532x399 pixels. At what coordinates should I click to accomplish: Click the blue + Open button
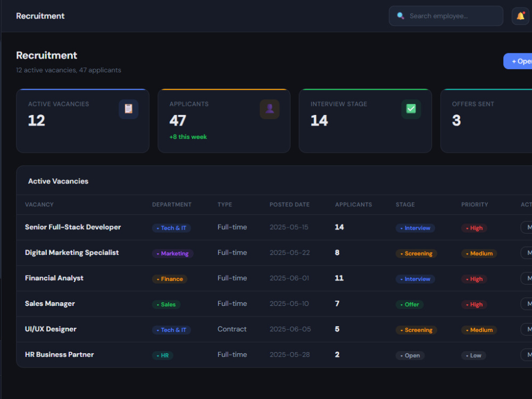(x=518, y=61)
